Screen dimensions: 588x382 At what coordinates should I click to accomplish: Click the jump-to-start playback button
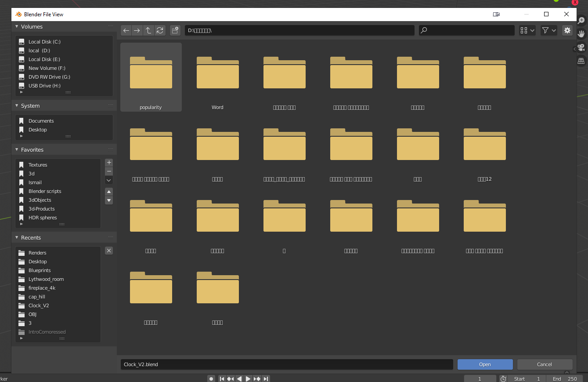[222, 378]
